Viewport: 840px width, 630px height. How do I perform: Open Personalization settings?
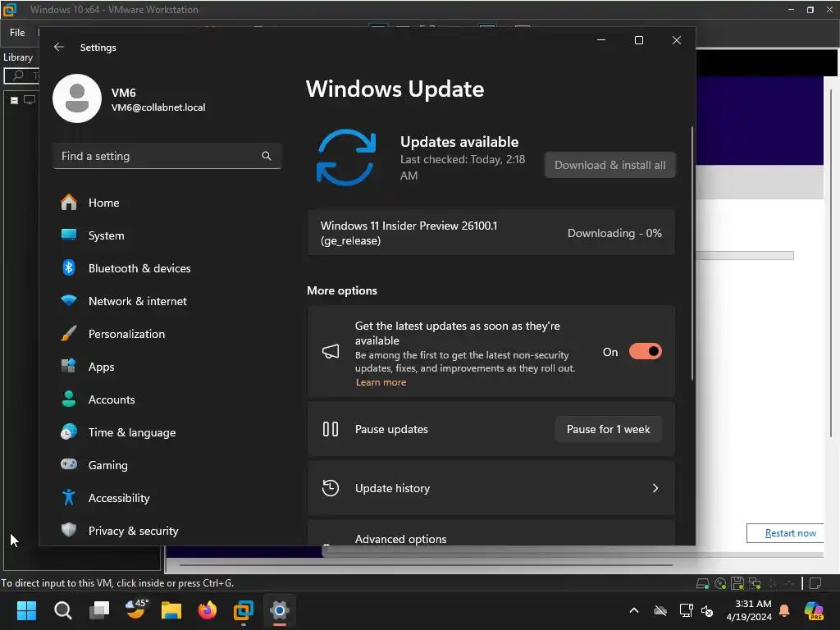pyautogui.click(x=126, y=334)
